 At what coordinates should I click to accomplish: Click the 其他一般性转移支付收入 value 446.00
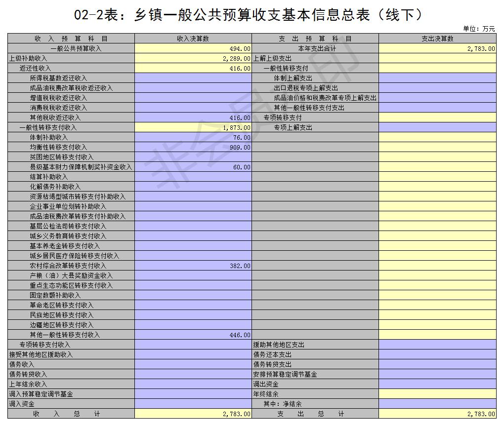(x=193, y=335)
